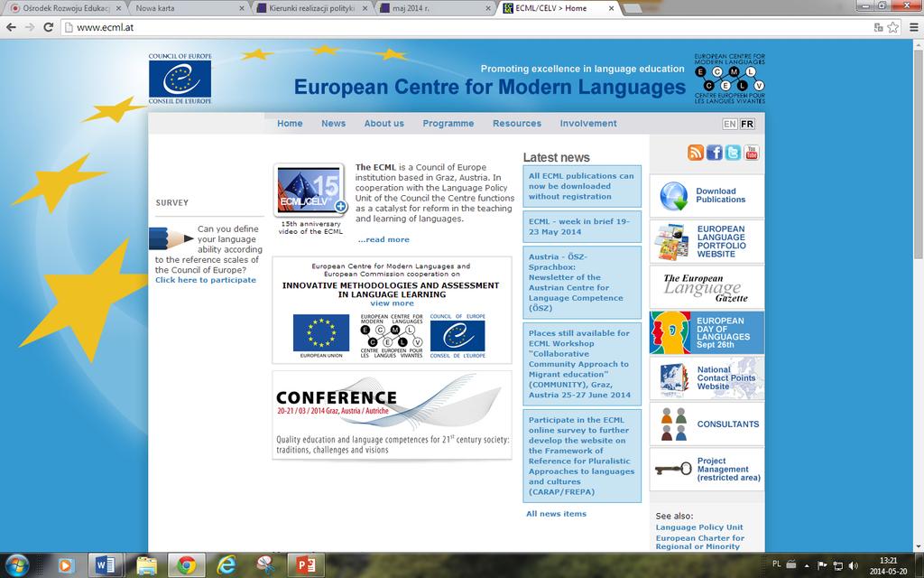924x578 pixels.
Task: Click the Consultants people icon
Action: click(673, 424)
